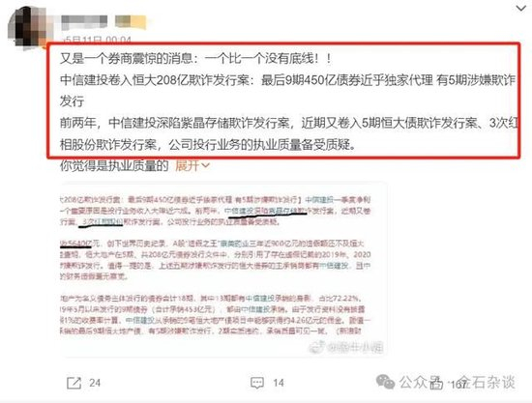Click the blurred author username
This screenshot has height=403, width=532.
pyautogui.click(x=84, y=21)
